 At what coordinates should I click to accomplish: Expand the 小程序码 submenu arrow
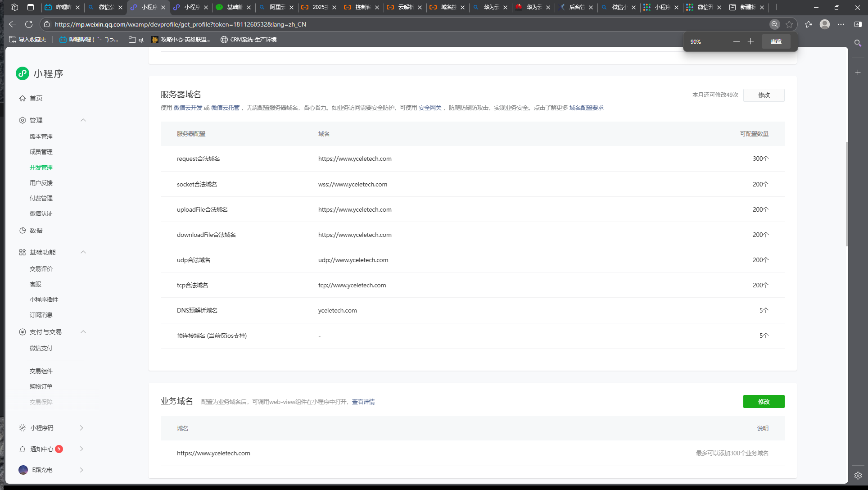81,428
